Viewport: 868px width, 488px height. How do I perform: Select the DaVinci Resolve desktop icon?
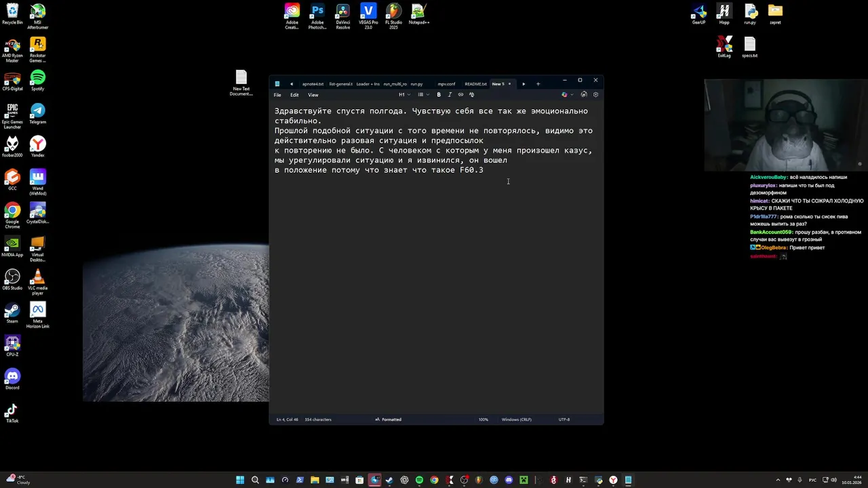point(343,16)
